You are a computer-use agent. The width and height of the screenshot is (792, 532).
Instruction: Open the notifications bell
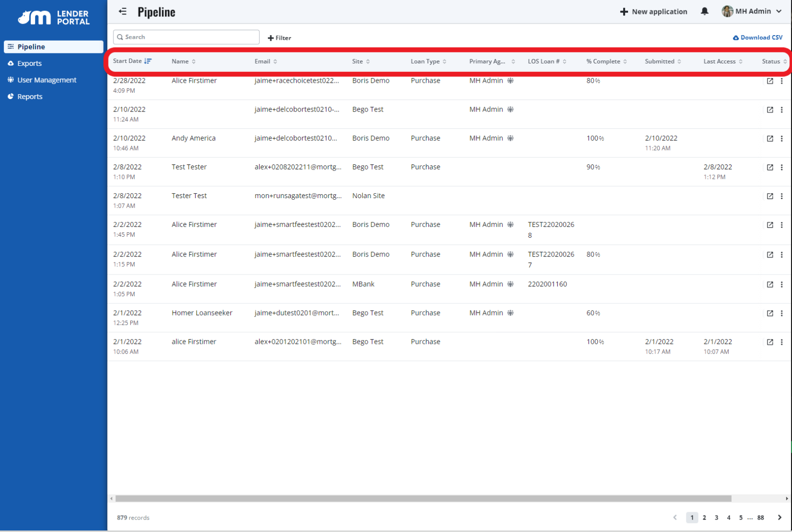704,11
